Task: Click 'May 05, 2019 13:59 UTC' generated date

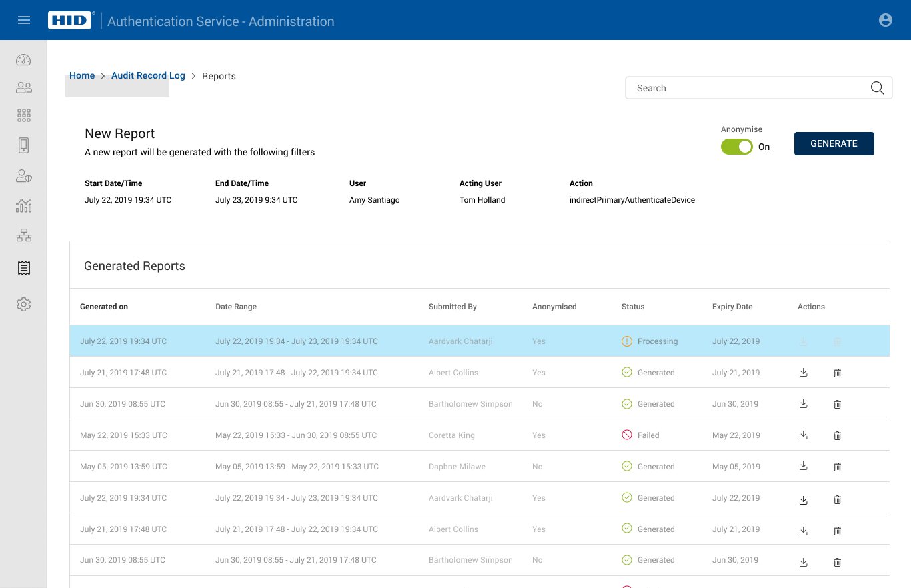Action: tap(123, 467)
